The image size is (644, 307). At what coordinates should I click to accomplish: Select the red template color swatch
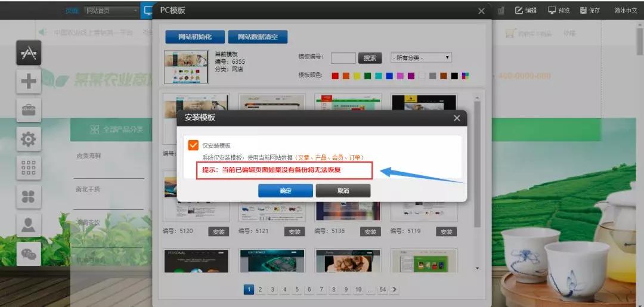pos(335,76)
